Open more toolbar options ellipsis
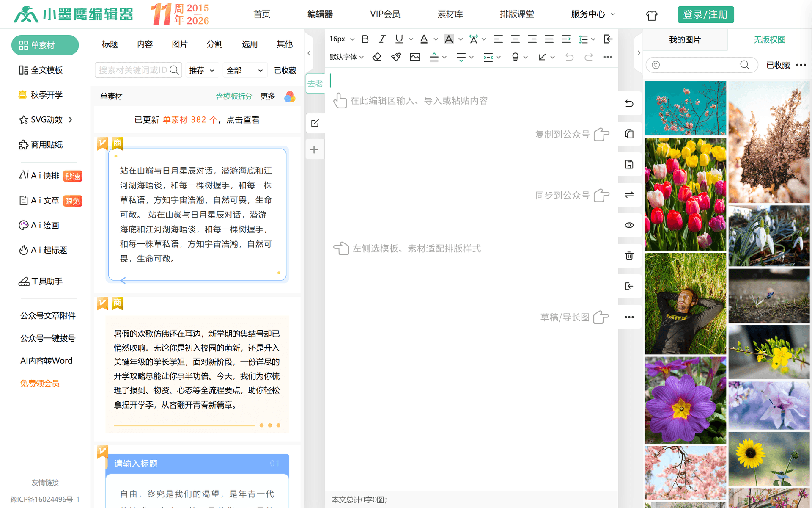The height and width of the screenshot is (508, 812). point(608,57)
